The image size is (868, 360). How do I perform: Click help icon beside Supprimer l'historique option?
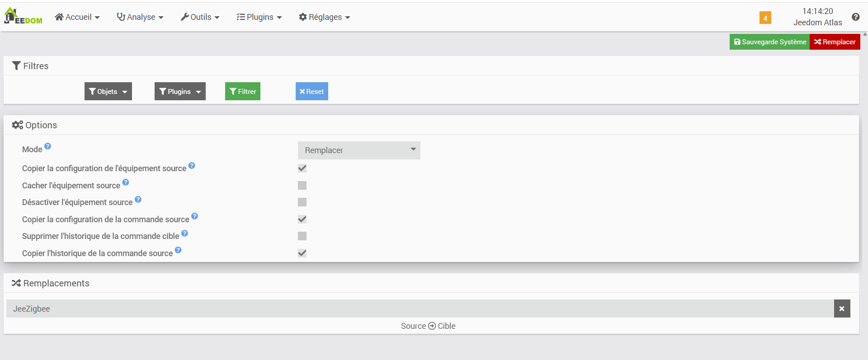coord(184,234)
